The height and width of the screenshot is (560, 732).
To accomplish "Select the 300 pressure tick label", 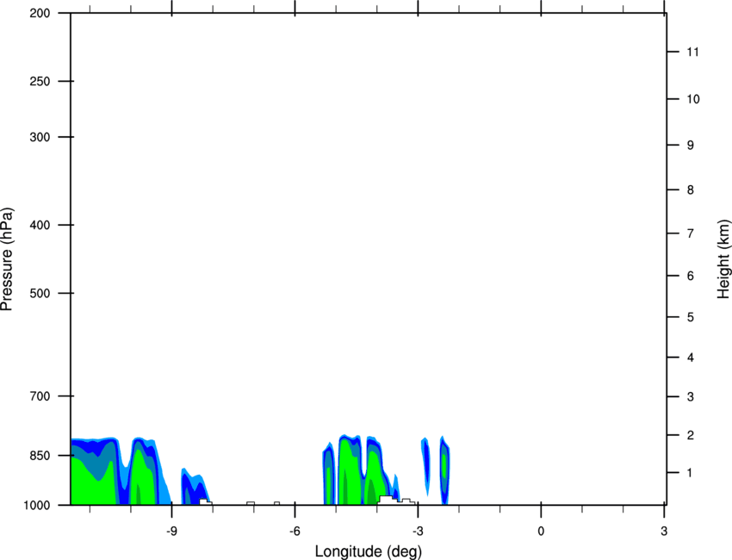I will point(40,137).
